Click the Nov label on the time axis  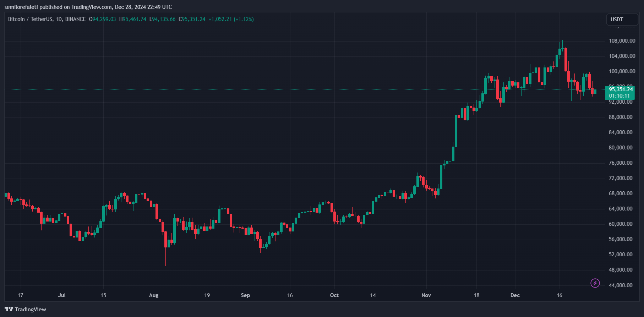tap(426, 295)
